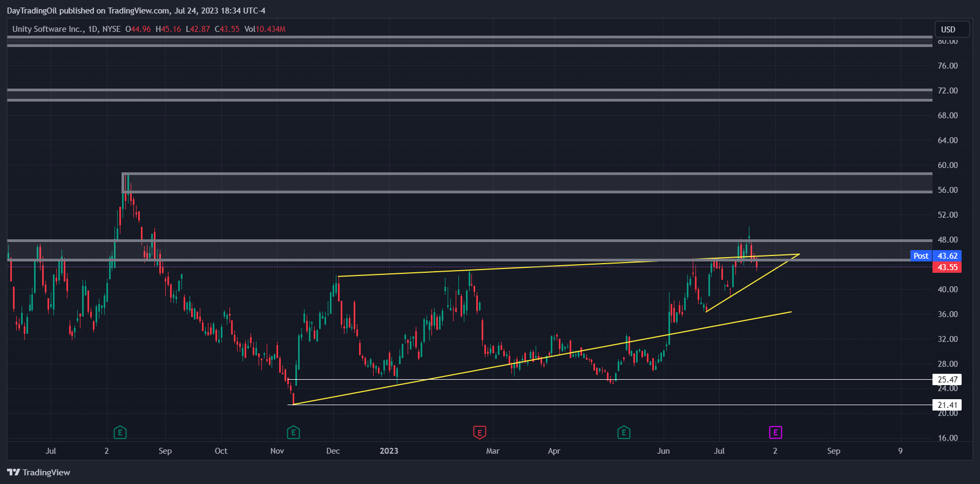
Task: Click the DayTradingOil published header text
Action: pos(136,11)
